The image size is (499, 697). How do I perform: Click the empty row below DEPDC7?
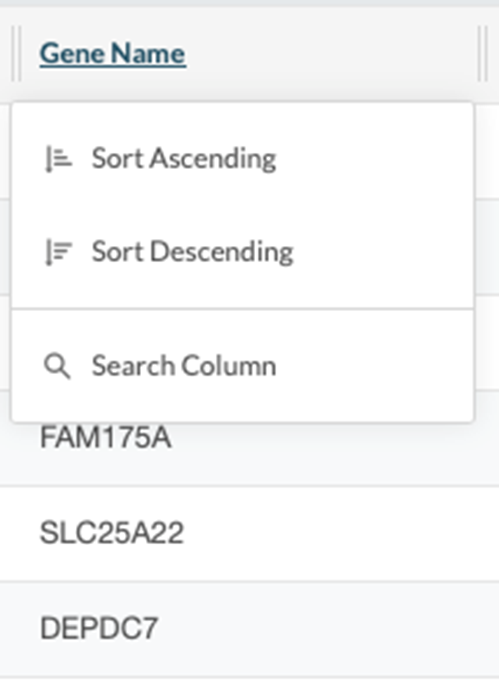point(249,688)
